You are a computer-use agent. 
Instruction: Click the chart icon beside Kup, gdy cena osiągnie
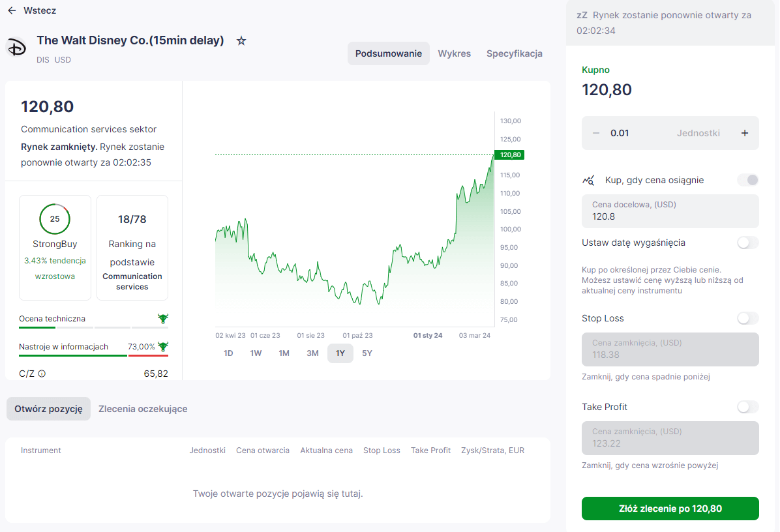tap(588, 180)
